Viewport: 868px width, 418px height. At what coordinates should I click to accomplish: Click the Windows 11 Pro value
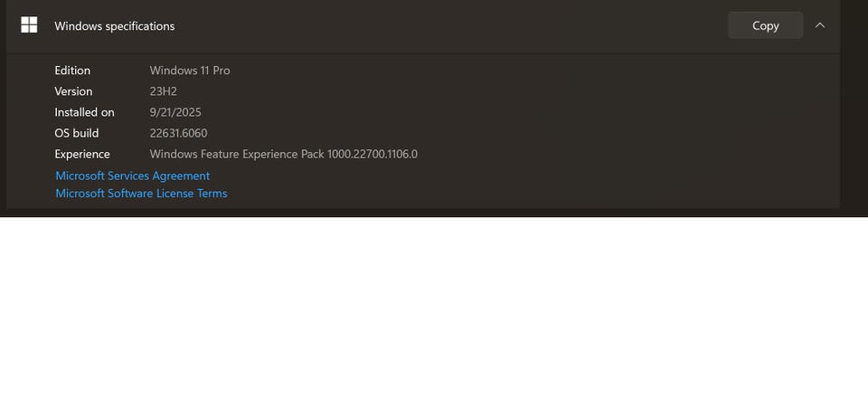[x=190, y=71]
